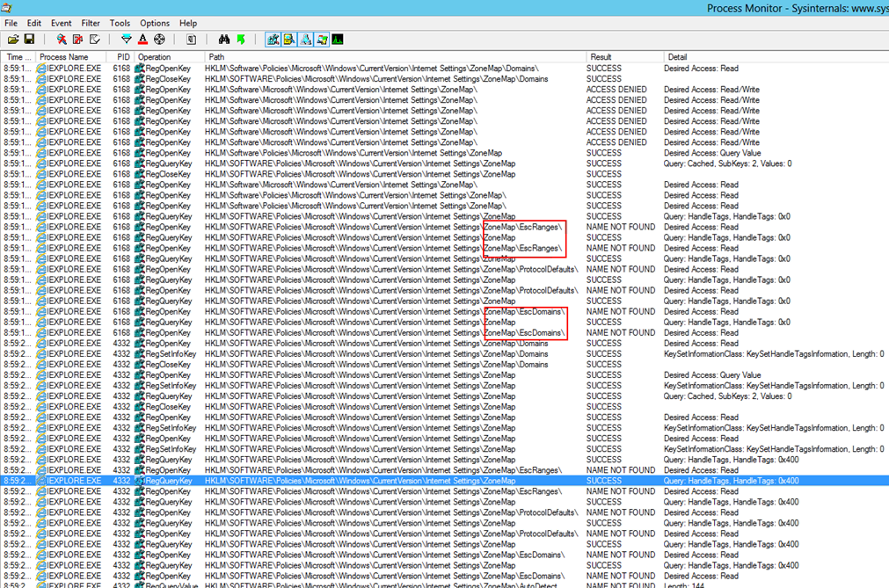Select the first ACCESS DENIED result cell

[x=616, y=90]
